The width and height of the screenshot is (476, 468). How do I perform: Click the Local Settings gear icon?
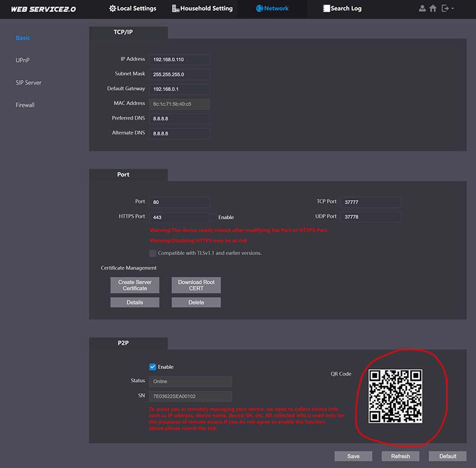click(x=113, y=9)
